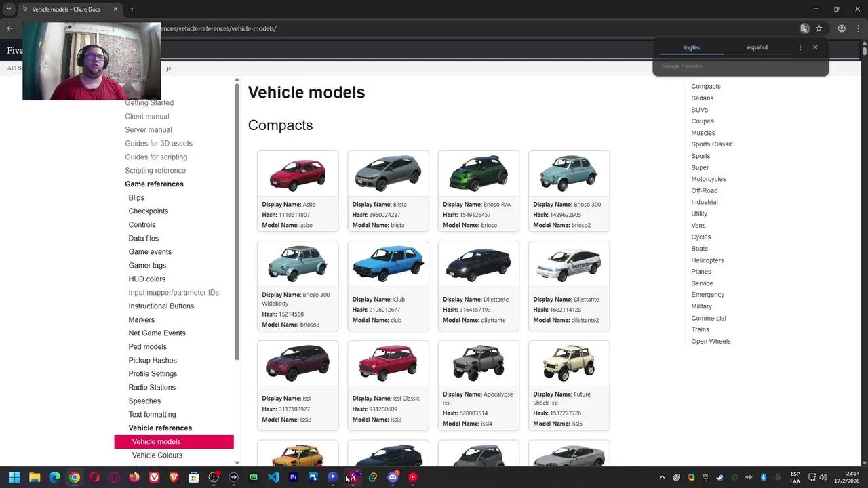Viewport: 868px width, 488px height.
Task: Open OBS Studio from taskbar
Action: point(214,477)
